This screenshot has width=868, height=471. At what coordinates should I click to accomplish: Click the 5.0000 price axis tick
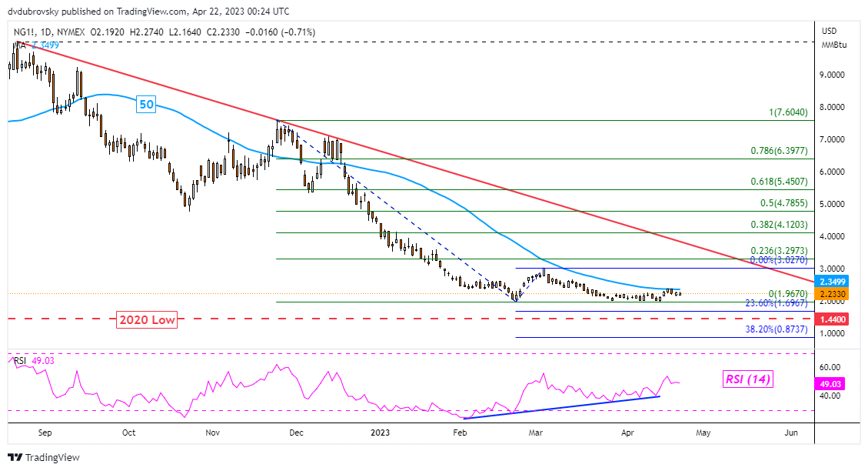[x=831, y=204]
